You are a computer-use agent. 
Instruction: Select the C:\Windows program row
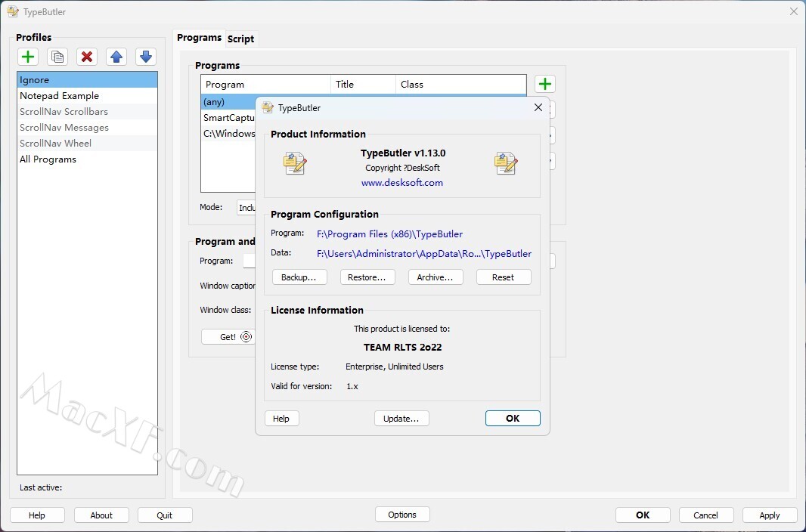tap(228, 134)
